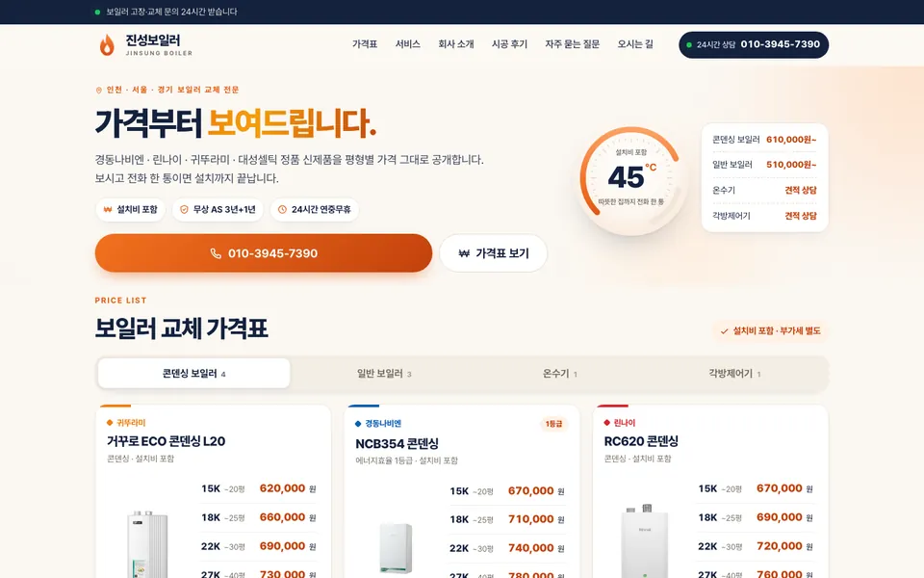Image resolution: width=924 pixels, height=578 pixels.
Task: Click the 각방제어기 견적 상담 row
Action: click(764, 216)
